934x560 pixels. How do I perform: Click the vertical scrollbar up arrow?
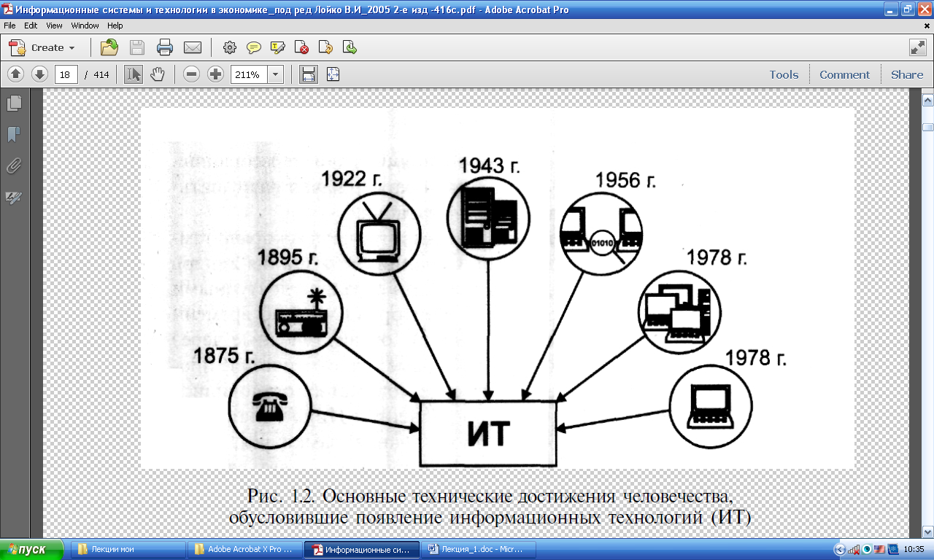(928, 99)
